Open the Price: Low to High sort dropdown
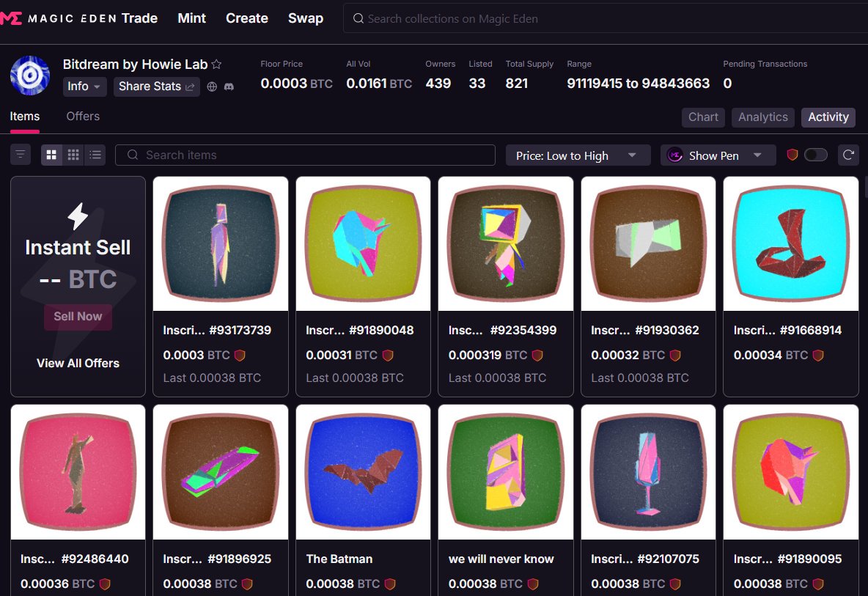This screenshot has width=868, height=596. (x=578, y=155)
